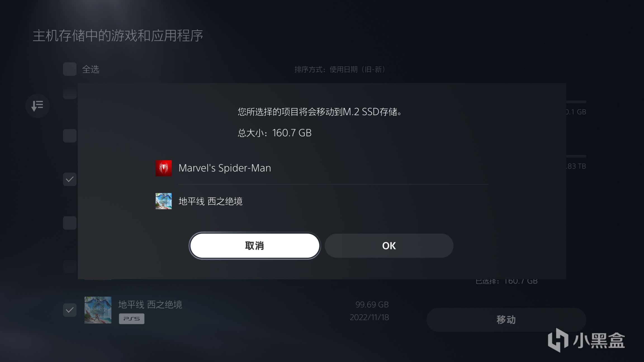Open the Horizon game cover thumbnail in list
This screenshot has width=644, height=362.
98,310
